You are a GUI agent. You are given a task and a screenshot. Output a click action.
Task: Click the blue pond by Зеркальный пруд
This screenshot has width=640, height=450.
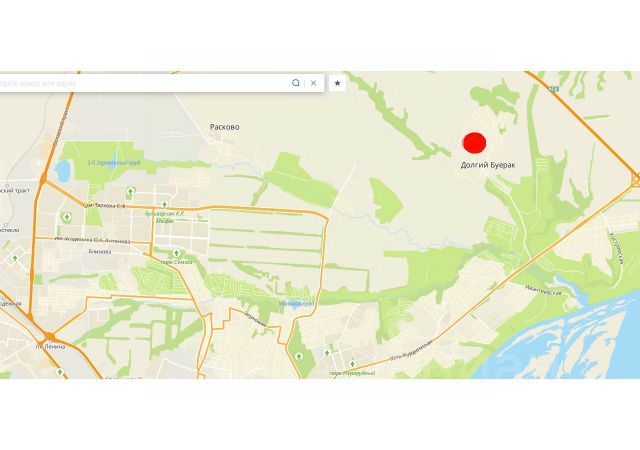(x=62, y=171)
